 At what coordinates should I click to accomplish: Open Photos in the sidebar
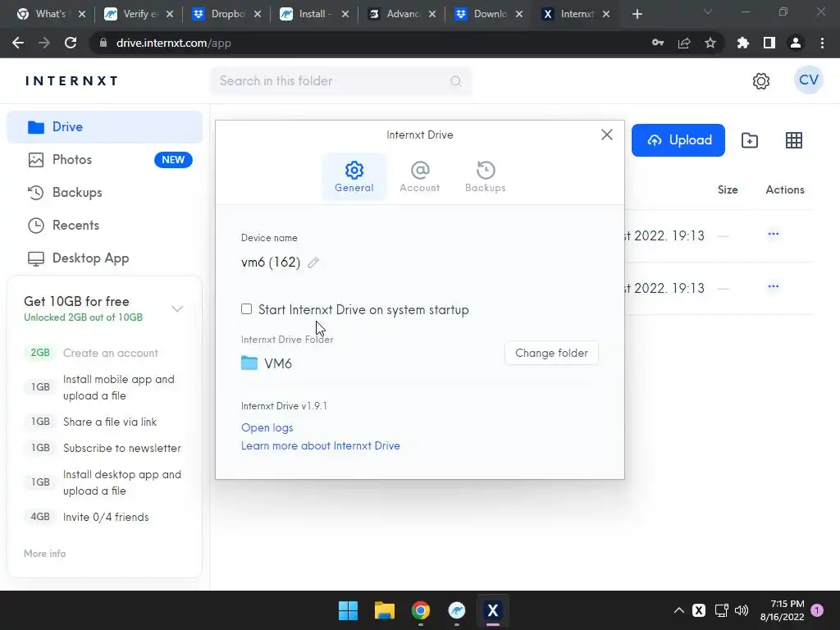(104, 160)
